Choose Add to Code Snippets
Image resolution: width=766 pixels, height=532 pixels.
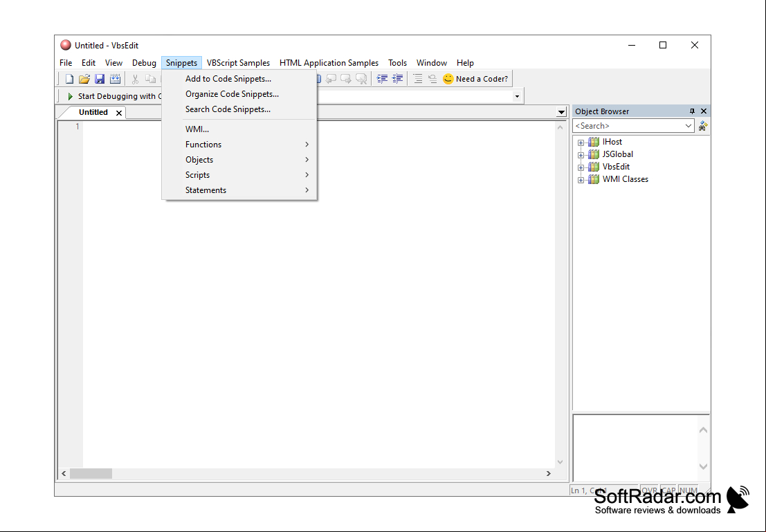239,79
